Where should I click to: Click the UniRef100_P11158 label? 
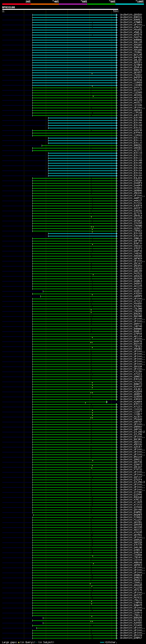131,588
